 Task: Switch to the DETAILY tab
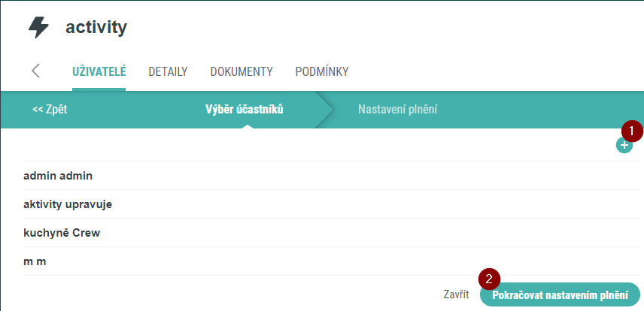point(168,72)
